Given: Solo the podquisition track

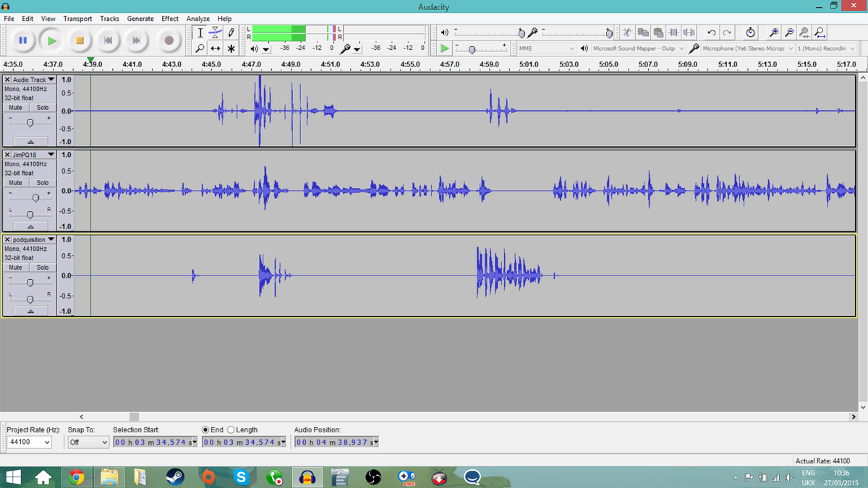Looking at the screenshot, I should [43, 267].
